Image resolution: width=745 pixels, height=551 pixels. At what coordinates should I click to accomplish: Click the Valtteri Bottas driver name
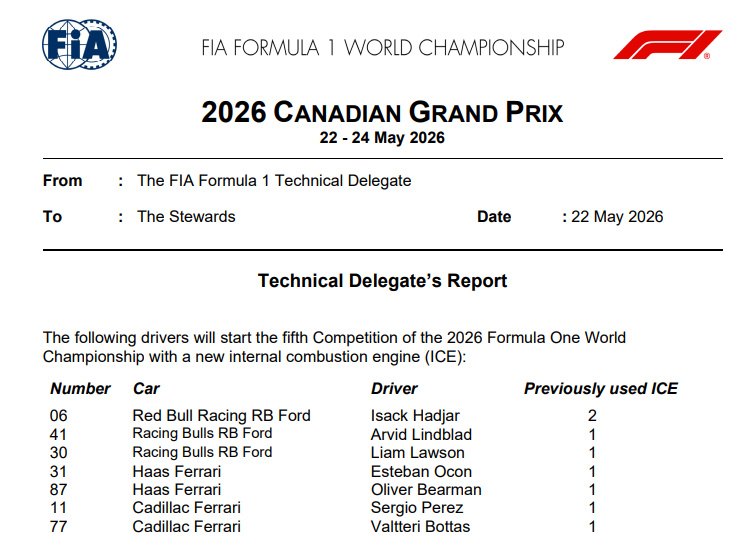click(420, 527)
